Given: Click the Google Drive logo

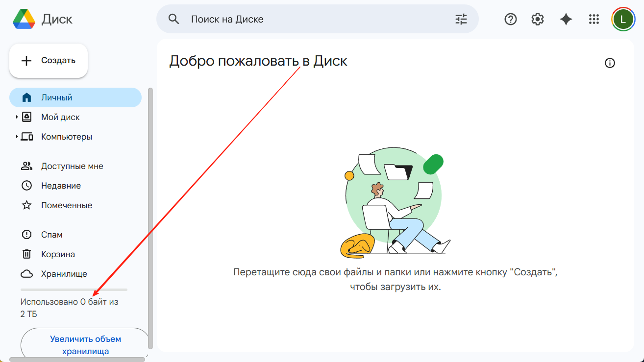Looking at the screenshot, I should tap(24, 19).
